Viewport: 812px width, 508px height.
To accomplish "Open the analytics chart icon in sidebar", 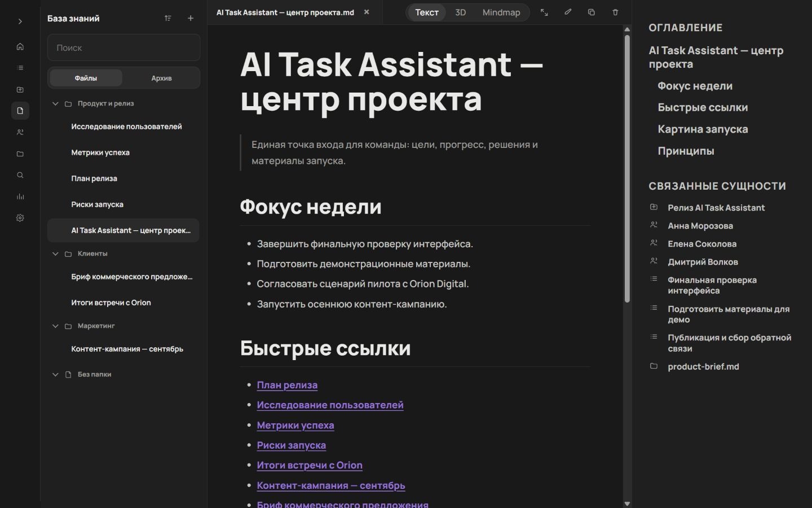I will 20,196.
